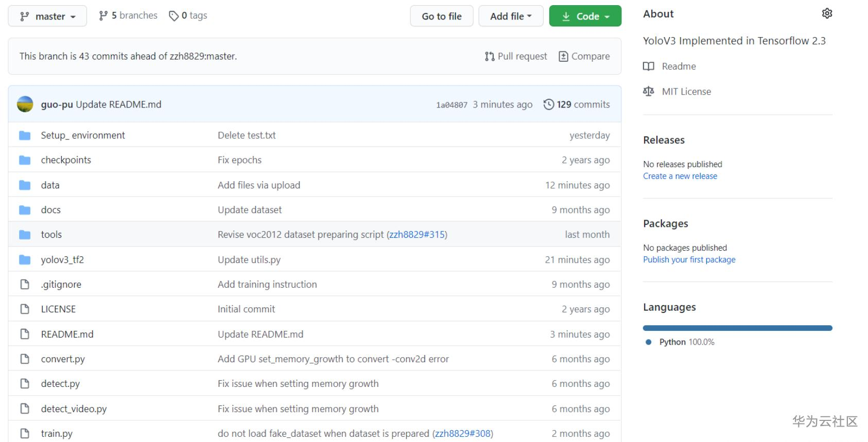Open the detect.py file

pyautogui.click(x=60, y=384)
